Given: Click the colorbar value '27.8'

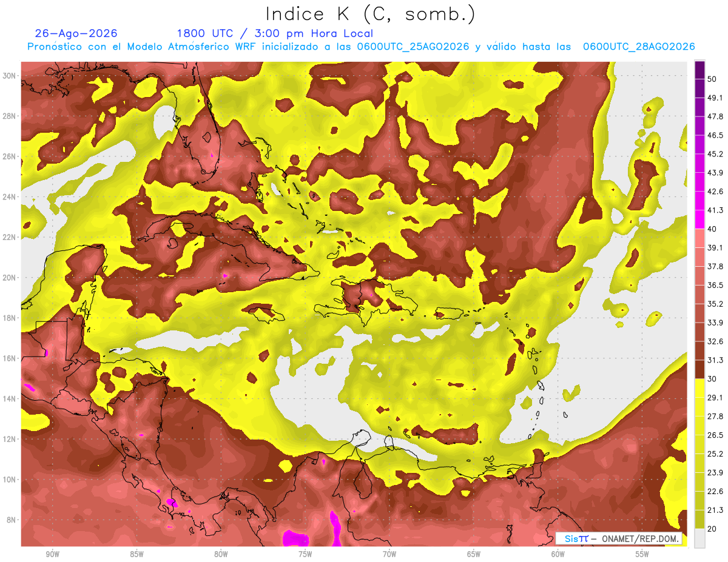Looking at the screenshot, I should coord(715,416).
